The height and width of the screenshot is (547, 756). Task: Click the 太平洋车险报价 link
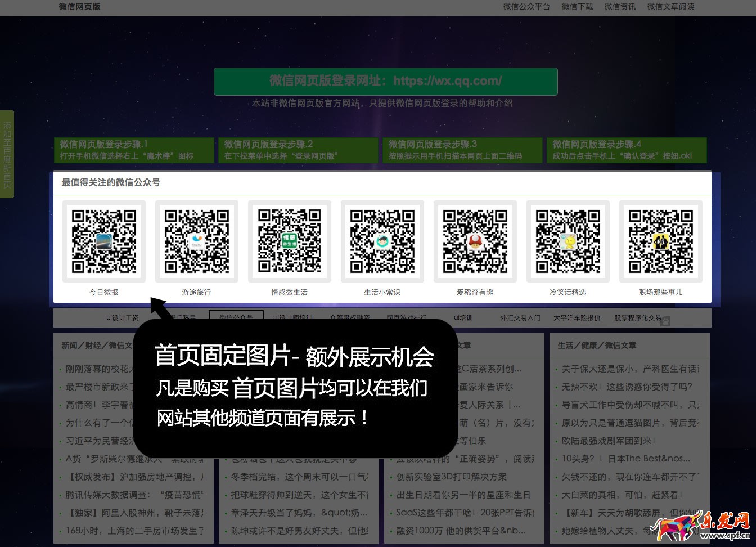coord(577,318)
